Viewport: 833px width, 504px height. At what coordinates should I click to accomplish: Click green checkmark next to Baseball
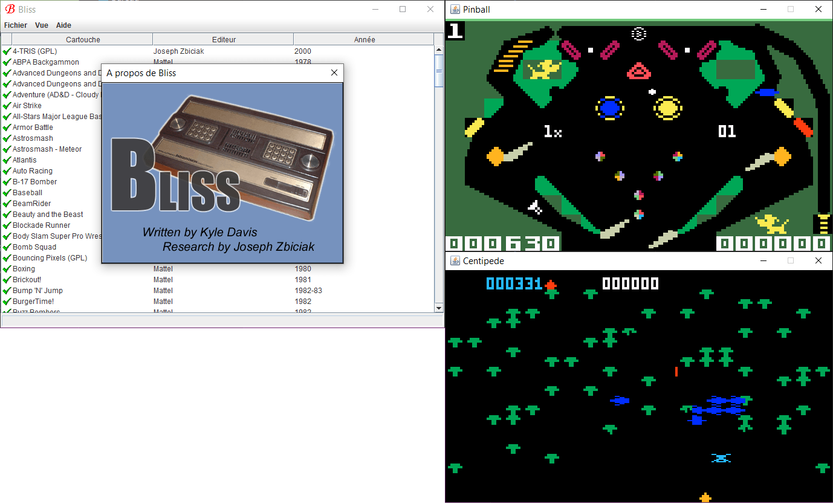coord(7,193)
